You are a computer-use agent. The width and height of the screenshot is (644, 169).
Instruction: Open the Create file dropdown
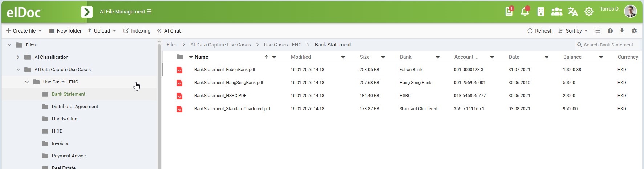[x=24, y=31]
